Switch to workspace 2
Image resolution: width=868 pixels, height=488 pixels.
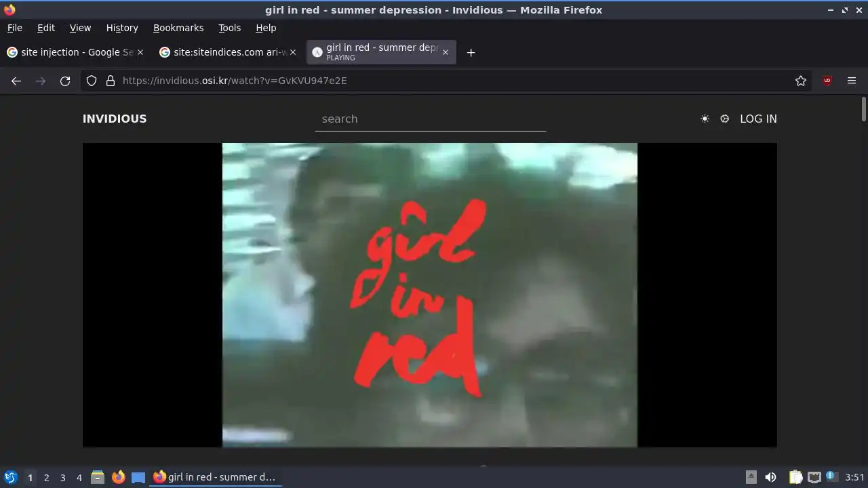tap(46, 477)
